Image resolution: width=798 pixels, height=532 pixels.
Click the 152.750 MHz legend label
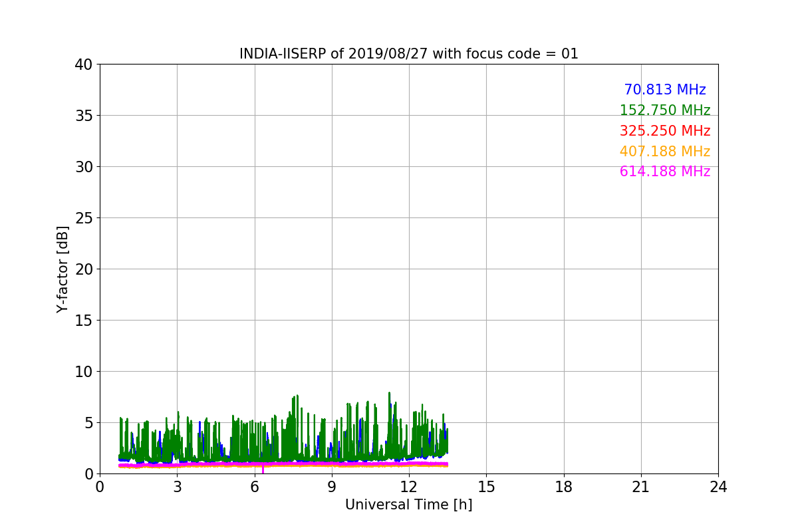pyautogui.click(x=665, y=110)
